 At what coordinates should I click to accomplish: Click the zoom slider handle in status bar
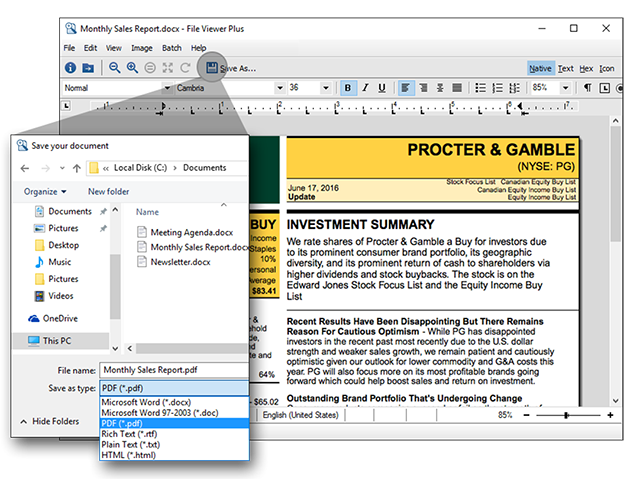(566, 415)
